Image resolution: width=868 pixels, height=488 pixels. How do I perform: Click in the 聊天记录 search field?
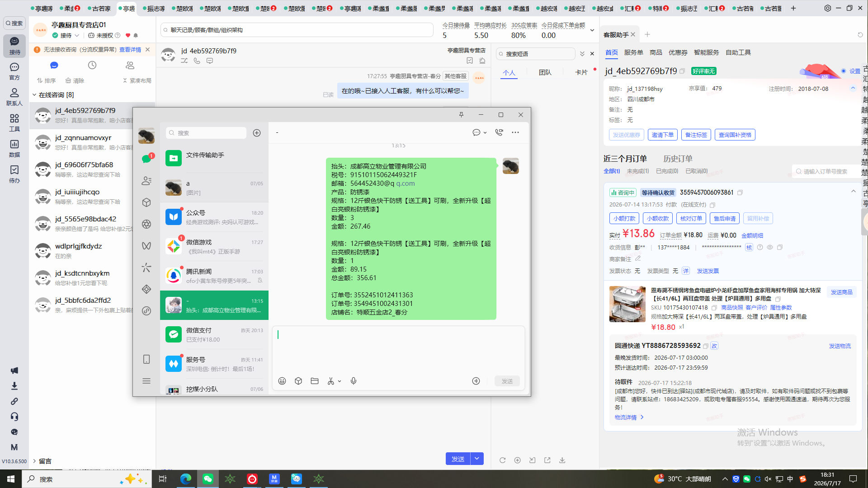pyautogui.click(x=297, y=30)
